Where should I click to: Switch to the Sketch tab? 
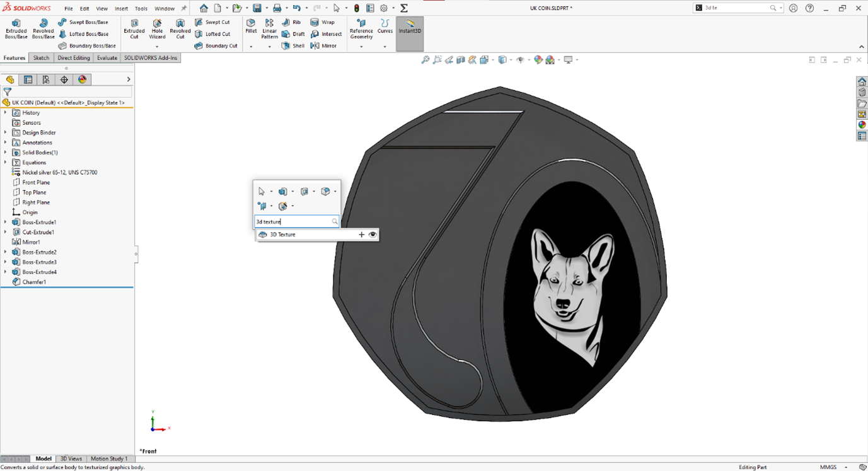(41, 58)
